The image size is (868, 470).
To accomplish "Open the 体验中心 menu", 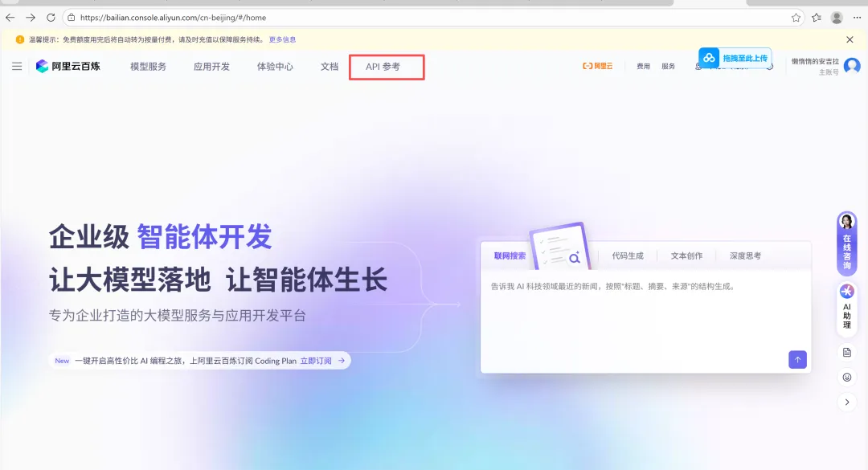I will point(275,67).
